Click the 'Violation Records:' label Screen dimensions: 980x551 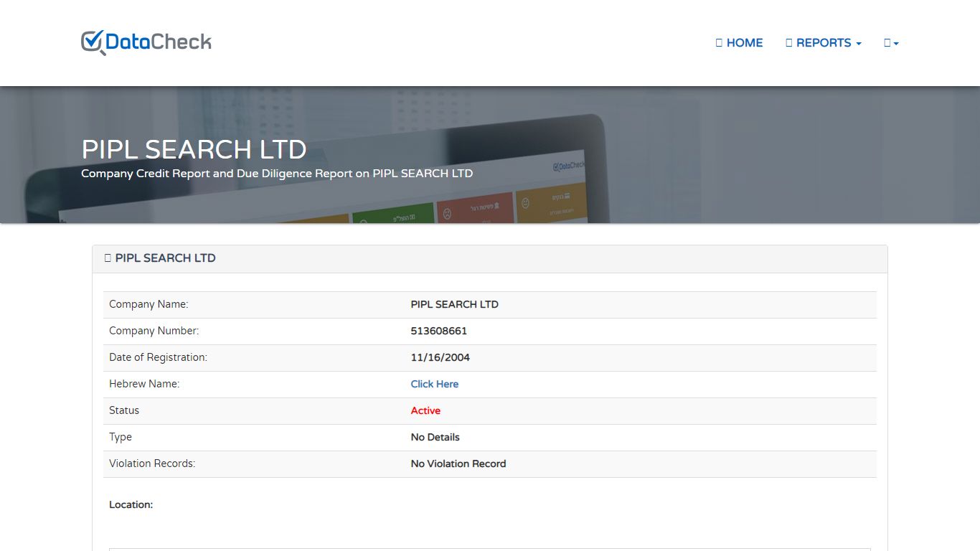(152, 463)
